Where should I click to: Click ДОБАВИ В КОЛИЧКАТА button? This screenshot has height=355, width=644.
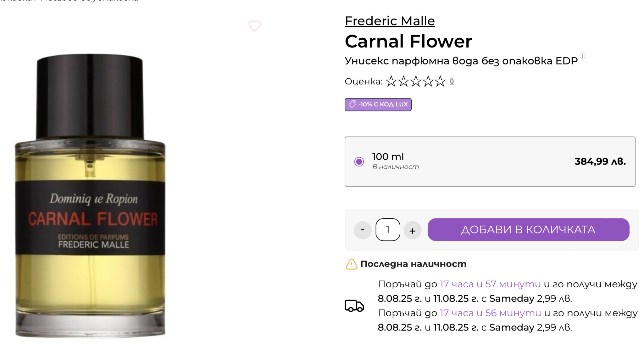pos(528,229)
